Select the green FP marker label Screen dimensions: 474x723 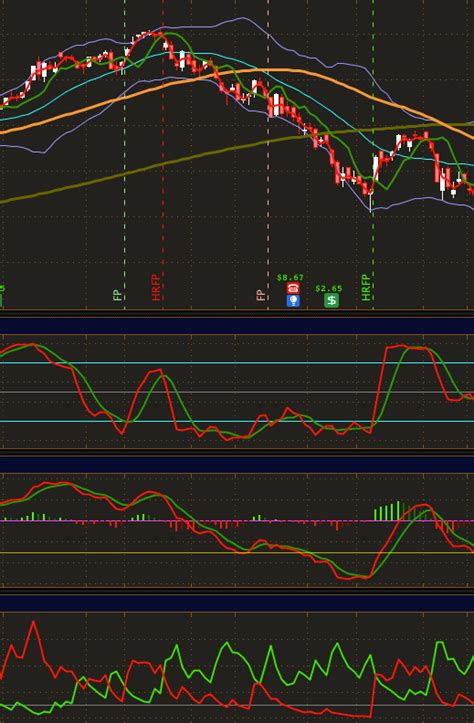click(x=118, y=295)
